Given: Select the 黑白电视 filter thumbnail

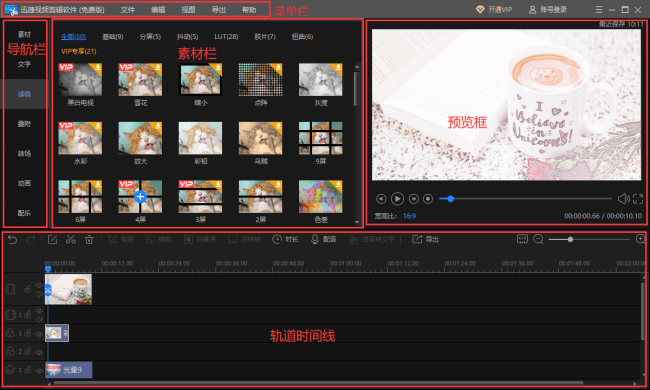Looking at the screenshot, I should coord(80,80).
